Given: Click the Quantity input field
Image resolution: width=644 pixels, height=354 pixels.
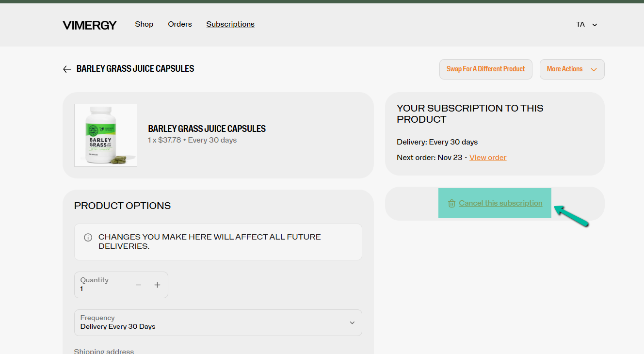Looking at the screenshot, I should pos(121,285).
